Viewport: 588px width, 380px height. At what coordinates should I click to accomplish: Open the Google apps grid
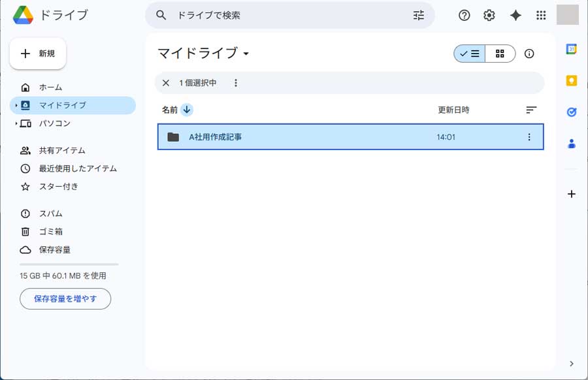click(x=541, y=16)
